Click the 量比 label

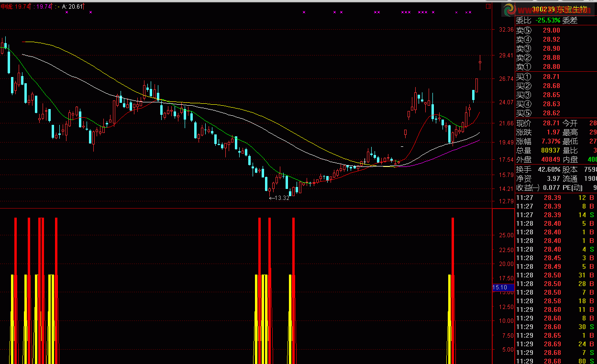pos(570,150)
